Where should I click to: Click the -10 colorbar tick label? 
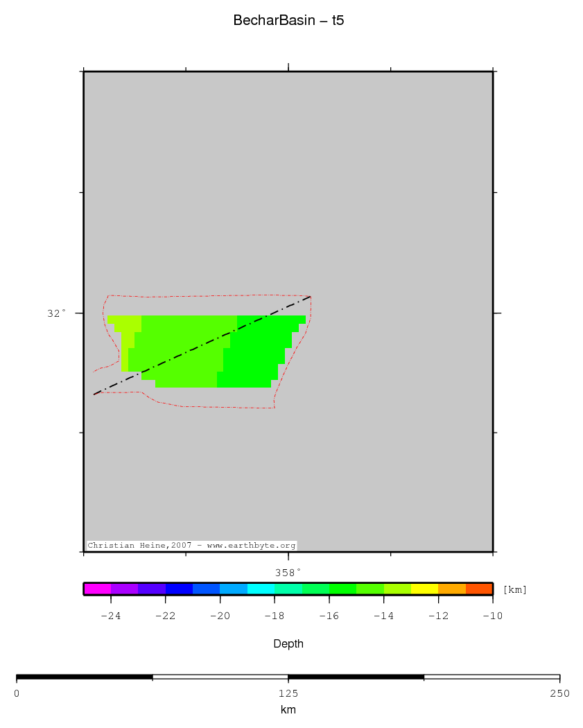tap(492, 616)
